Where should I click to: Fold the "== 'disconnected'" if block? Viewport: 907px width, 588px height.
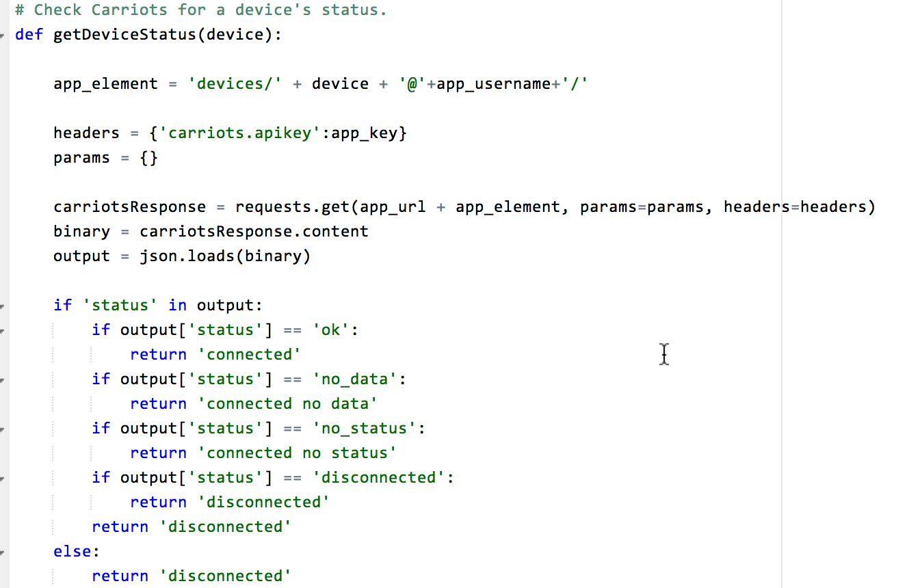pyautogui.click(x=2, y=478)
